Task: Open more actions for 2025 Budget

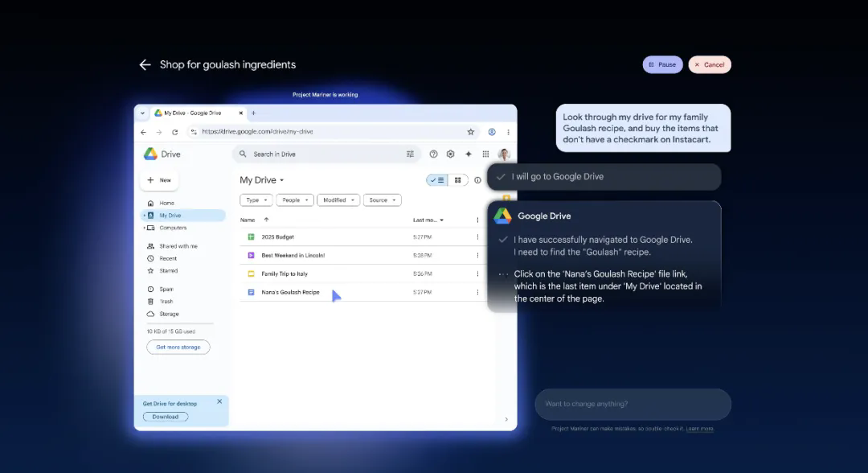Action: (x=477, y=237)
